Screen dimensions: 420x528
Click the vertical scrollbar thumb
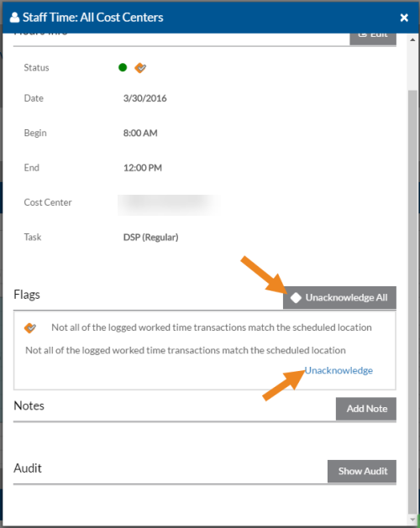click(x=412, y=301)
